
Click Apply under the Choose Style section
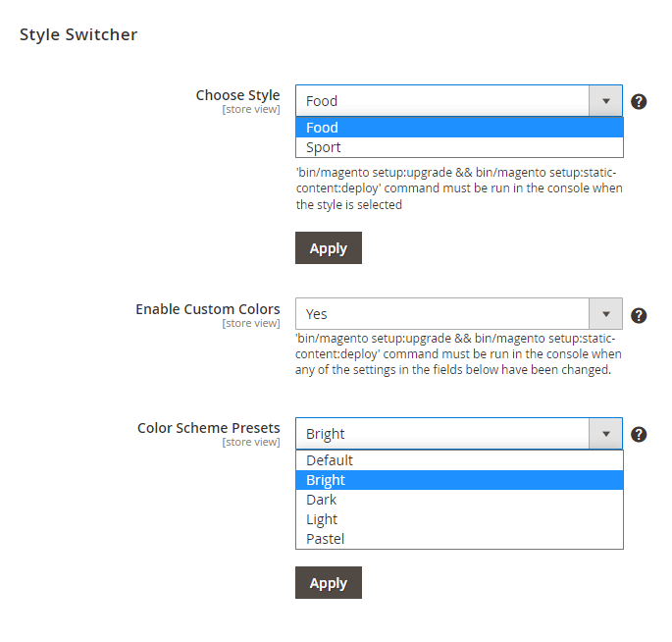(329, 248)
